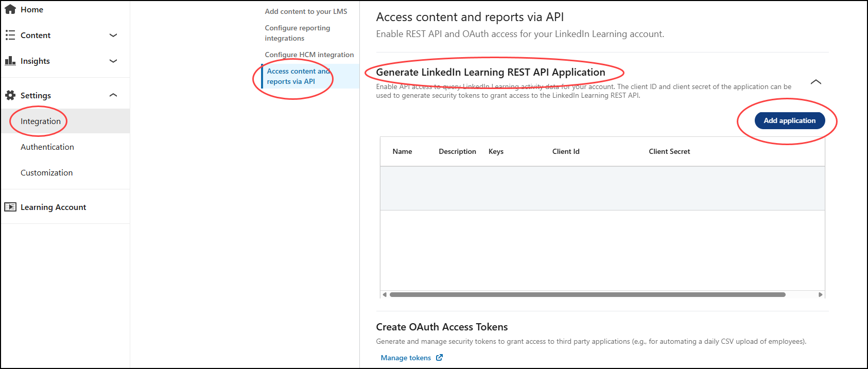
Task: Click the Content list icon
Action: (10, 35)
